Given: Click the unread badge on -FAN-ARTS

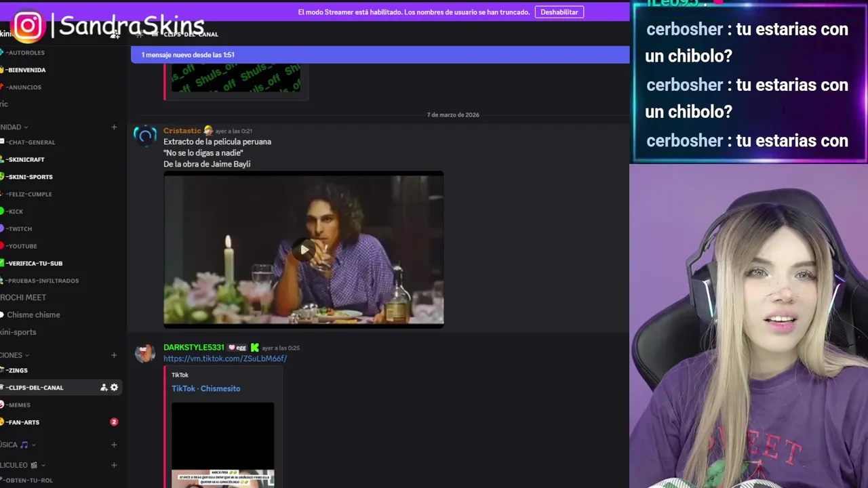Looking at the screenshot, I should pyautogui.click(x=114, y=422).
